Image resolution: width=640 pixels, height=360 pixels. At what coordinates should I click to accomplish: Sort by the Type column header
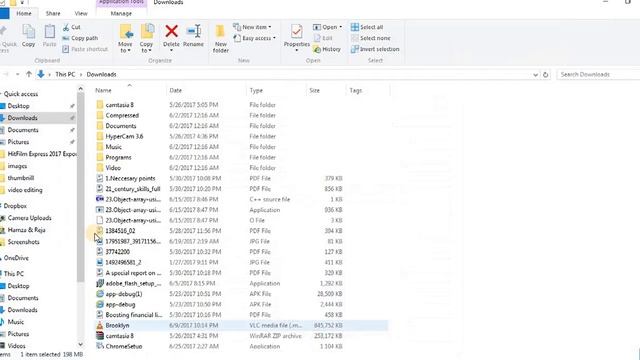coord(276,90)
